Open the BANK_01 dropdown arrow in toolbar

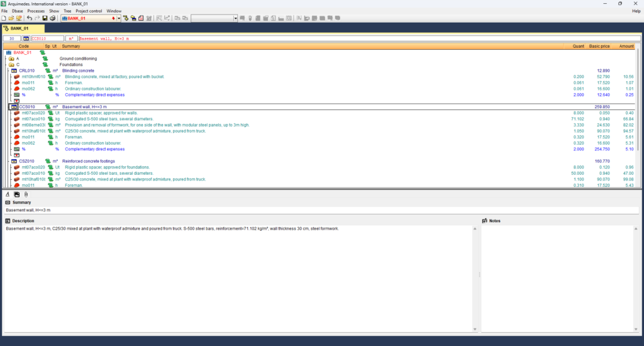[x=119, y=18]
